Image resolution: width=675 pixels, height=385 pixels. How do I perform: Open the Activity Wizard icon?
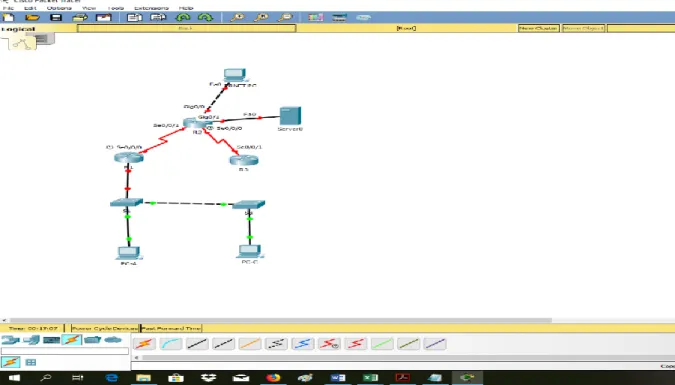(x=104, y=18)
